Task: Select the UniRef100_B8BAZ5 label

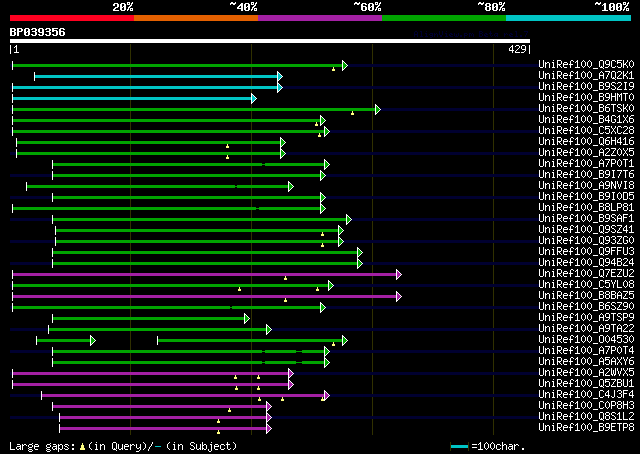Action: coord(586,296)
